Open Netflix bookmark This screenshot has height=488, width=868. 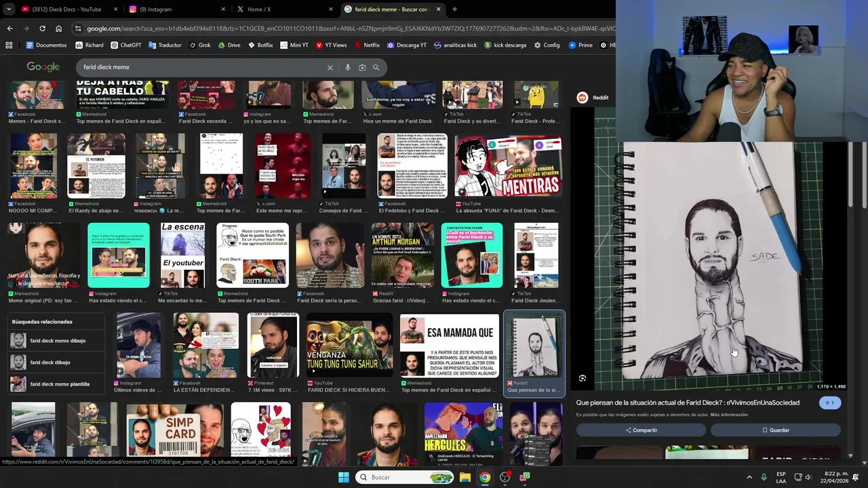tap(366, 45)
